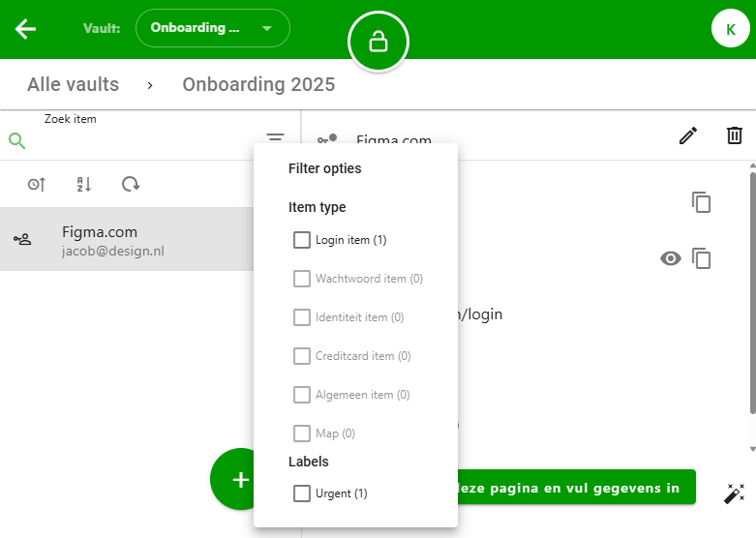The image size is (756, 538).
Task: Click the magic wand autofill icon
Action: (734, 493)
